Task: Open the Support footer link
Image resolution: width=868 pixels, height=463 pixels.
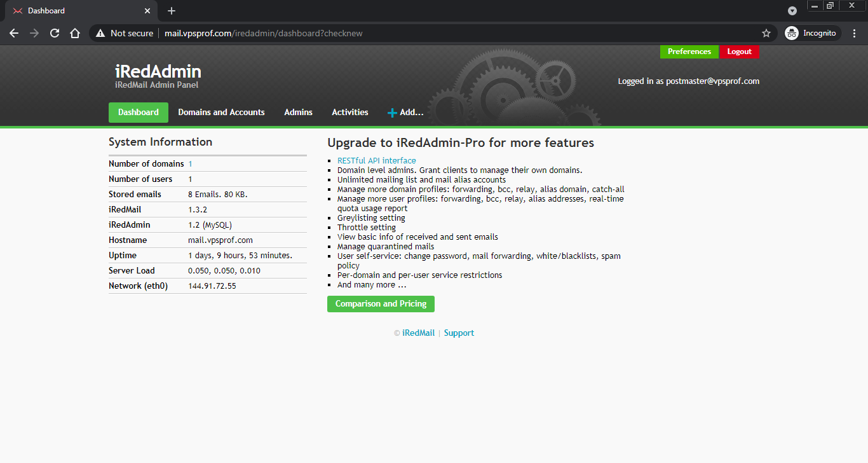Action: tap(459, 333)
